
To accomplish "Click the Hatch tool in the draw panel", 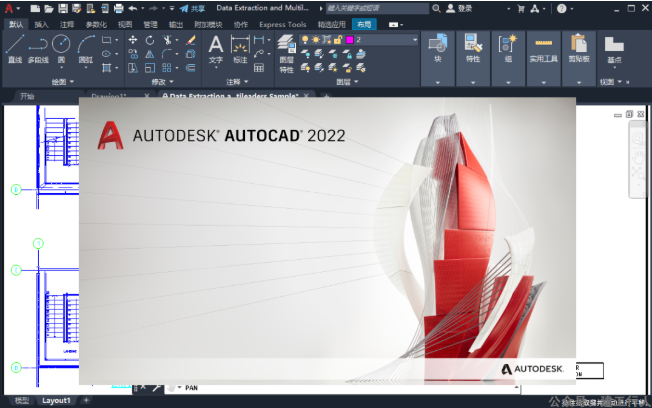I will [107, 67].
